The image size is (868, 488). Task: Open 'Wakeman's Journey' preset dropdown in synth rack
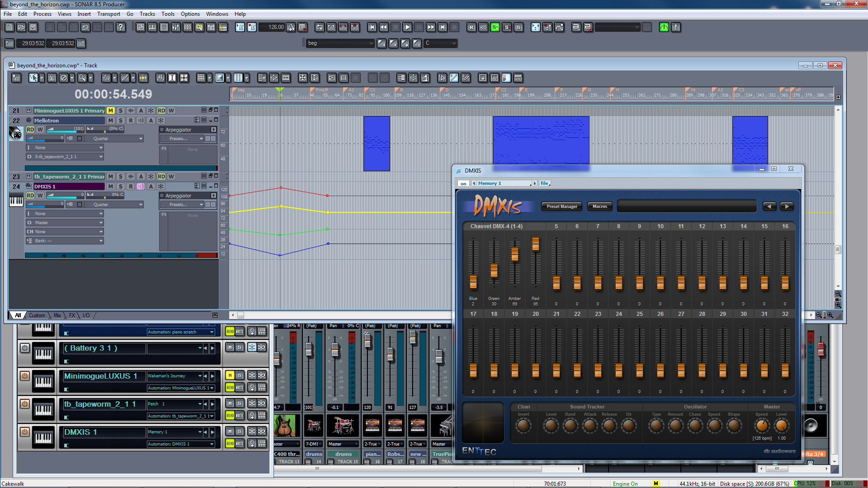[x=175, y=375]
